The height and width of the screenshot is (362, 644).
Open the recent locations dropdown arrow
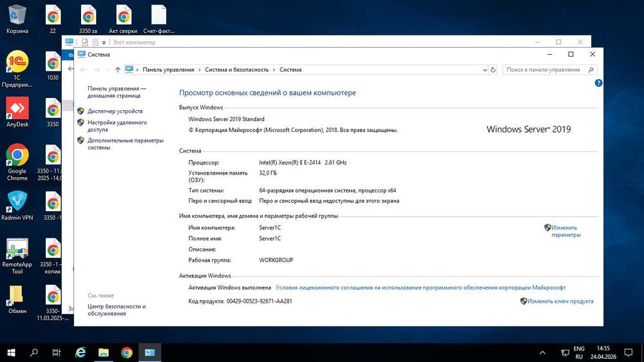click(x=108, y=70)
